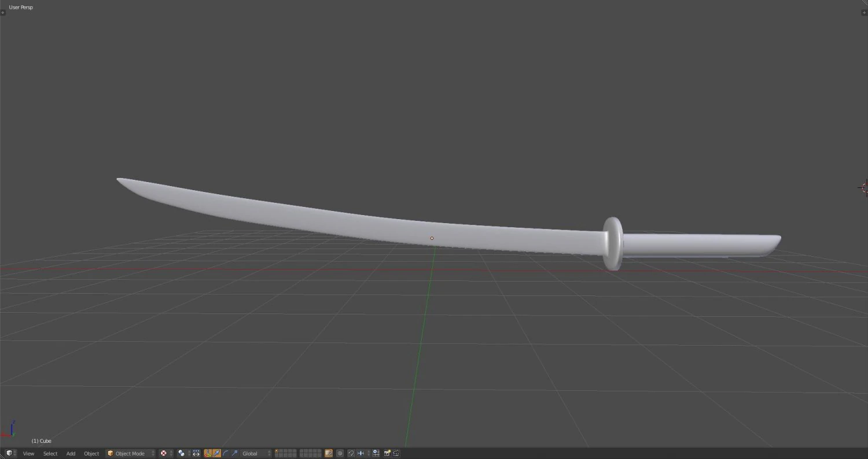Open Global transform orientation dropdown
This screenshot has width=868, height=459.
pos(256,454)
